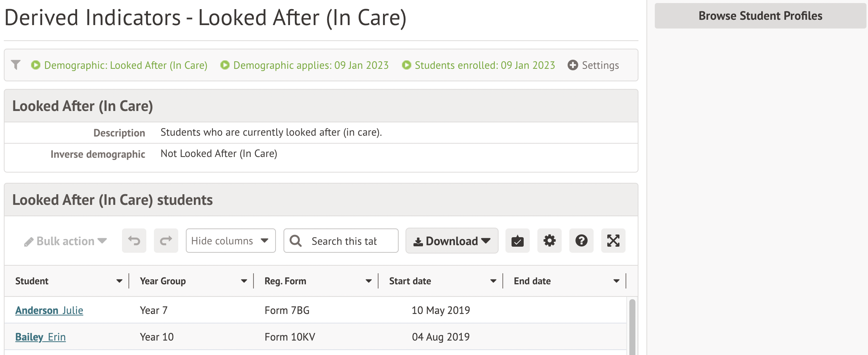
Task: Open the Bulk action dropdown
Action: tap(65, 241)
